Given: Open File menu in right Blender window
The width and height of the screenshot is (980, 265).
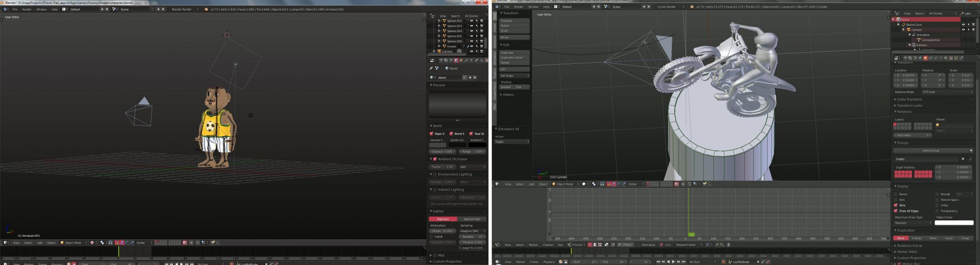Looking at the screenshot, I should coord(507,7).
